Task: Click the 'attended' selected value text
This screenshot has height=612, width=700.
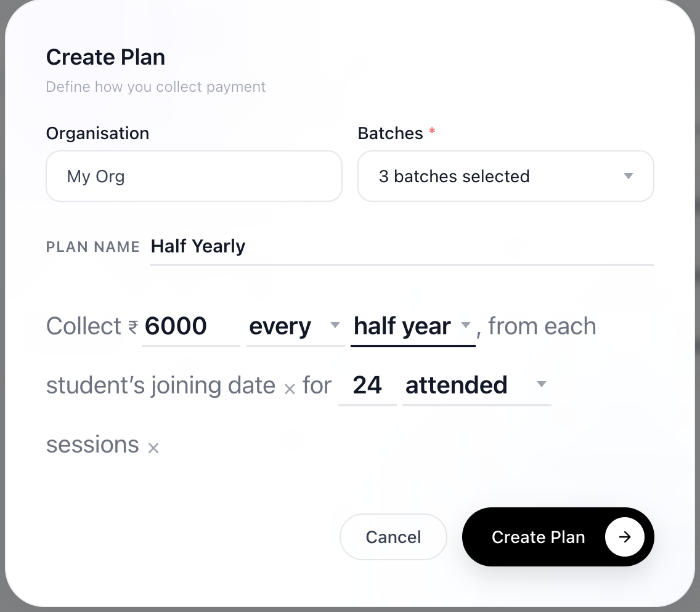Action: click(x=456, y=385)
